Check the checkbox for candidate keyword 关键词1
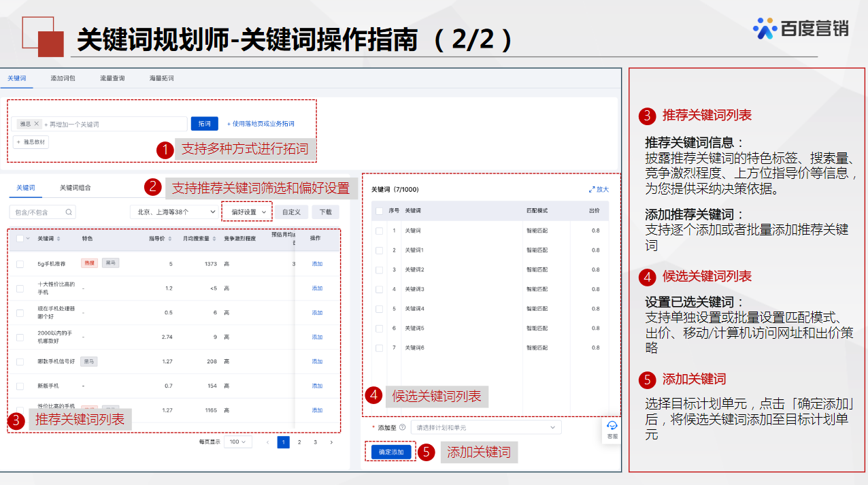 (379, 250)
